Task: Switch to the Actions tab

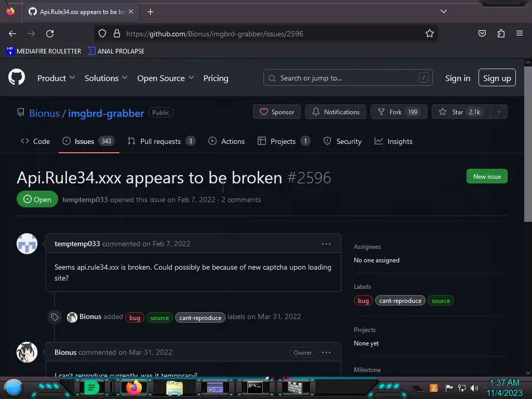Action: tap(227, 141)
